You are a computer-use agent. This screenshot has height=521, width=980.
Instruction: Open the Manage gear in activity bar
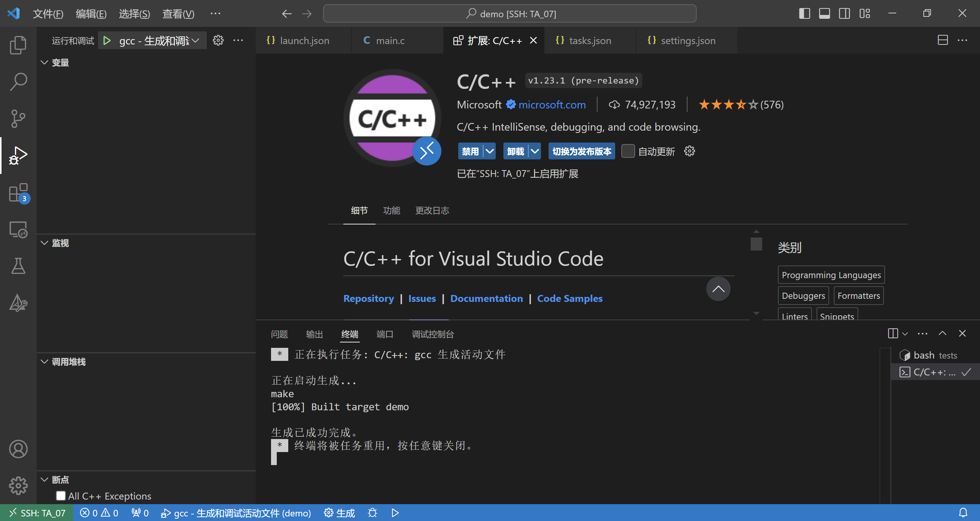pos(18,486)
